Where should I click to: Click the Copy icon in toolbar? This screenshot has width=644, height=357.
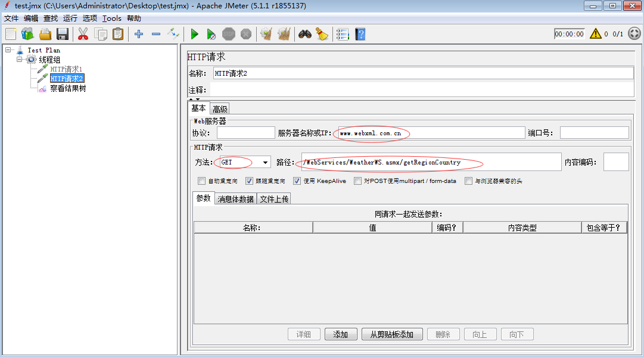(101, 34)
